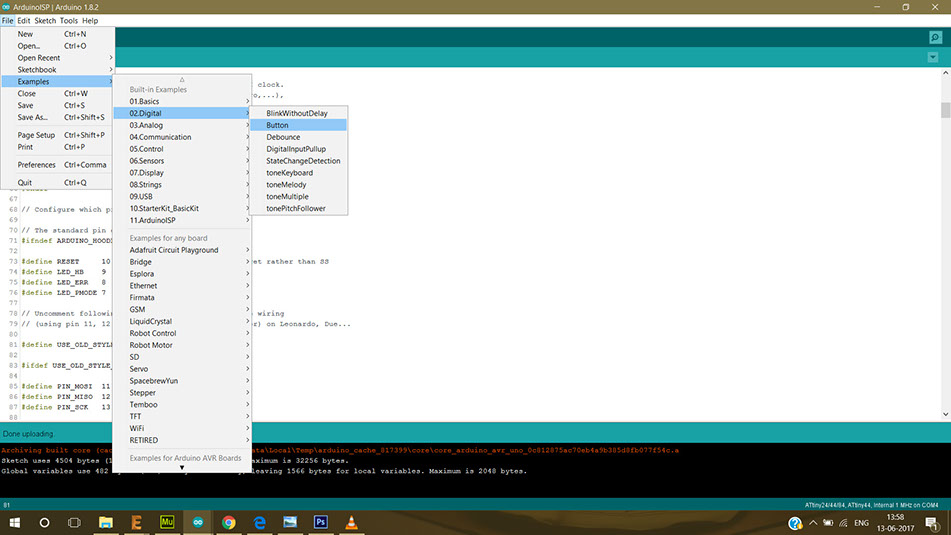This screenshot has width=951, height=535.
Task: Open the 10.StarterKit_BasicKit entry
Action: 182,208
